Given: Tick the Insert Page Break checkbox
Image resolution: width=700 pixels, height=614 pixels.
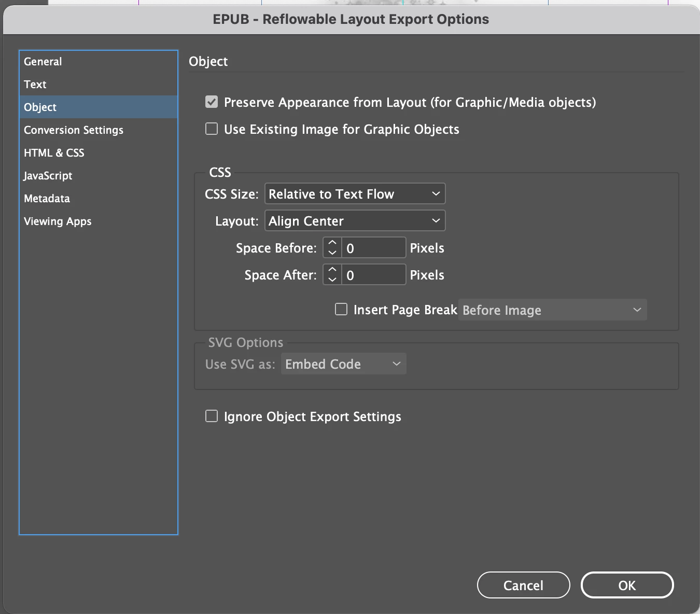Looking at the screenshot, I should point(341,310).
